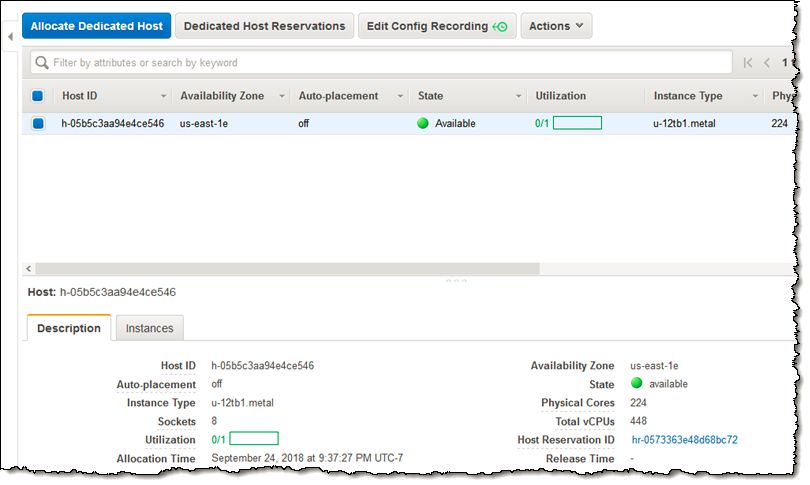The image size is (810, 485).
Task: Uncheck host h-05b5c3aa94e4ce546 row checkbox
Action: point(38,124)
